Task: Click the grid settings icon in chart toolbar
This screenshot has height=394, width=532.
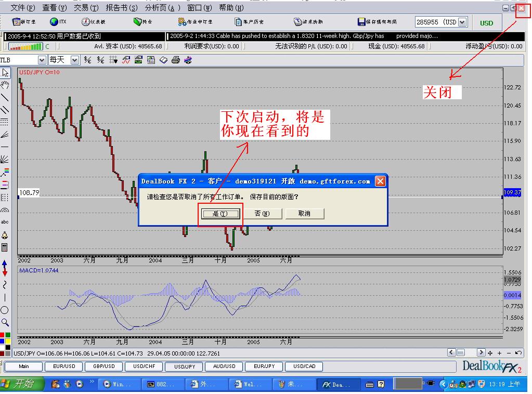Action: point(113,60)
